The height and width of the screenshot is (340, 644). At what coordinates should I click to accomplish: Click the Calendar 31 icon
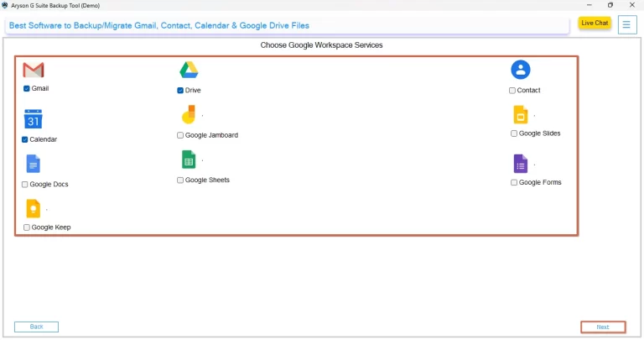[34, 119]
